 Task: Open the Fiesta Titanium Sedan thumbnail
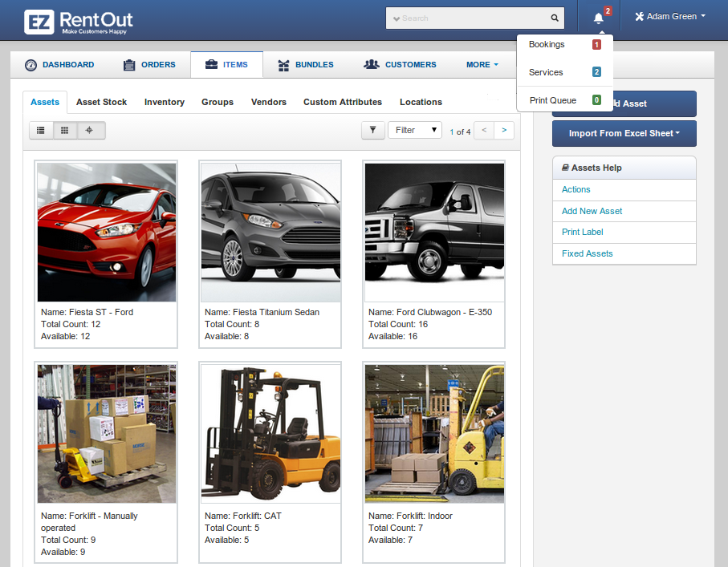pos(270,233)
